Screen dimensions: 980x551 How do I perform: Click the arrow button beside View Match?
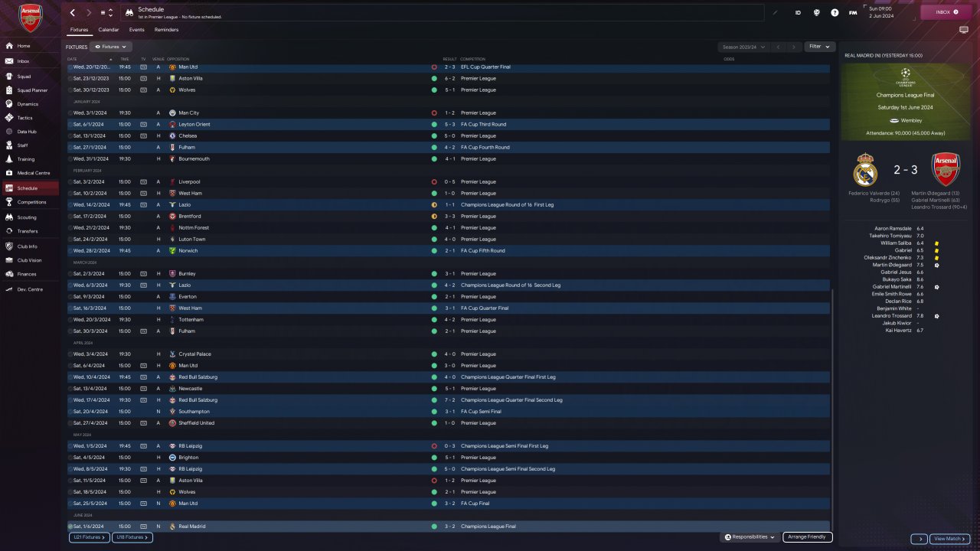point(920,539)
